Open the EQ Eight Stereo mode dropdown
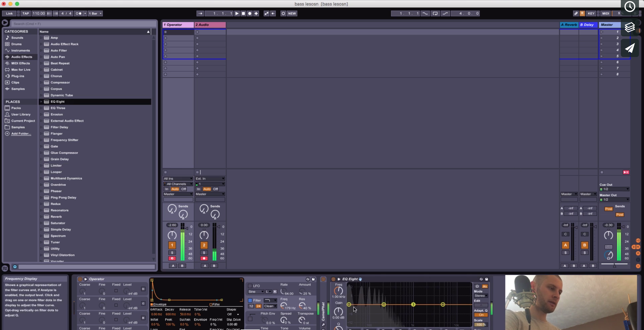This screenshot has width=644, height=330. coord(481,296)
